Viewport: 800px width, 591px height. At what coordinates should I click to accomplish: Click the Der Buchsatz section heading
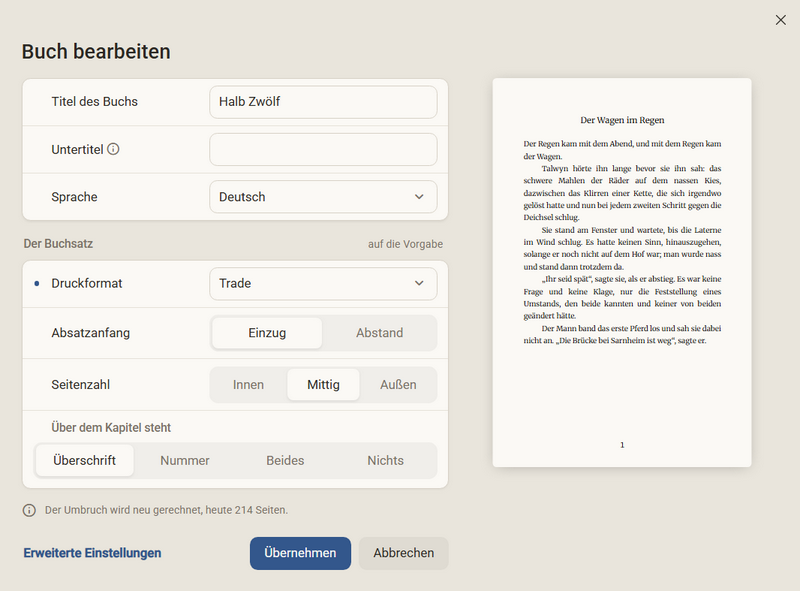click(x=58, y=244)
